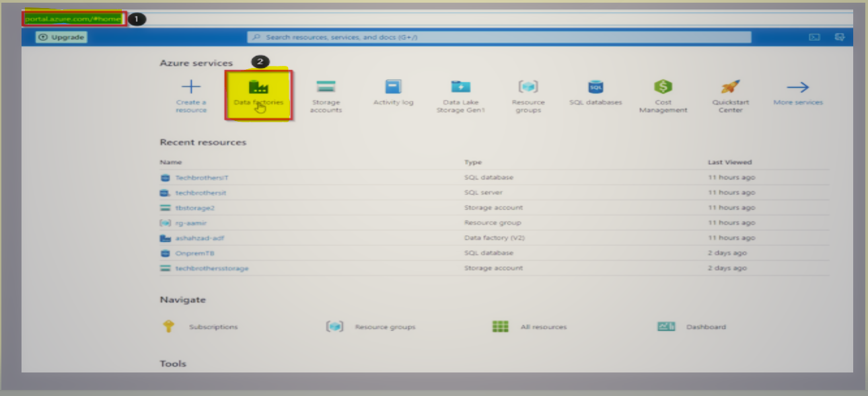Click the browser address bar URL
Viewport: 868px width, 396px height.
click(73, 19)
